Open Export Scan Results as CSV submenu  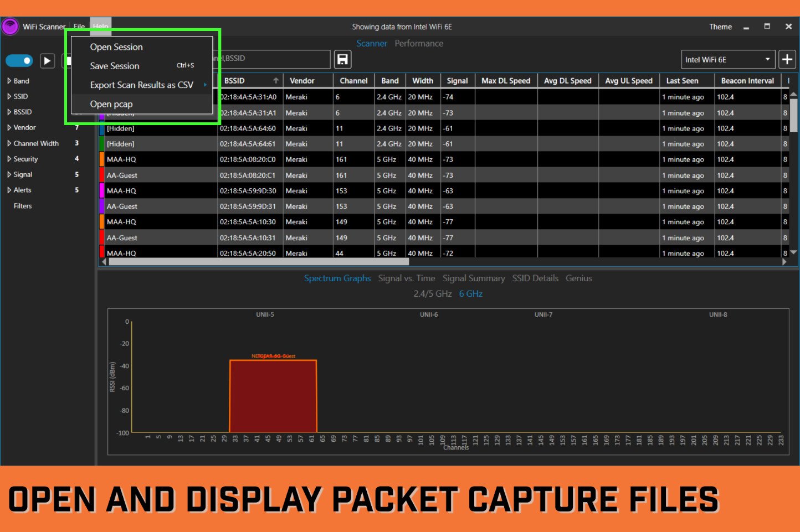[x=142, y=85]
